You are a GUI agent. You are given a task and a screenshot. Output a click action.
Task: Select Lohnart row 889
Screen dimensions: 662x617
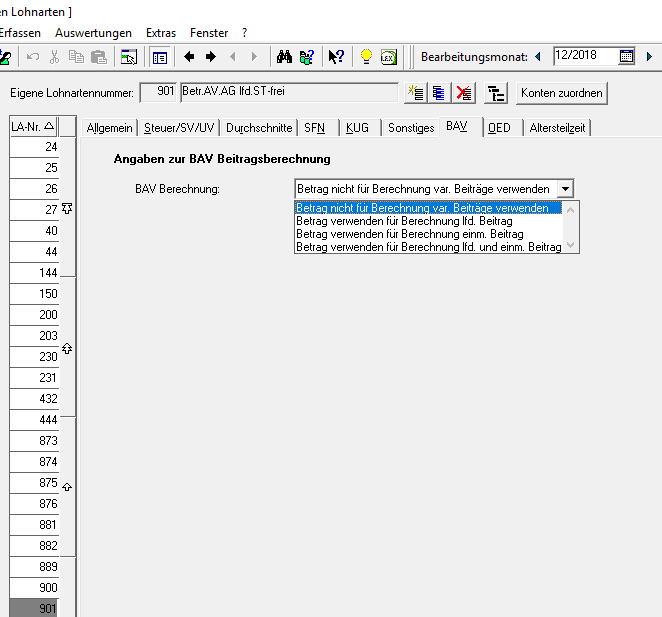[35, 566]
